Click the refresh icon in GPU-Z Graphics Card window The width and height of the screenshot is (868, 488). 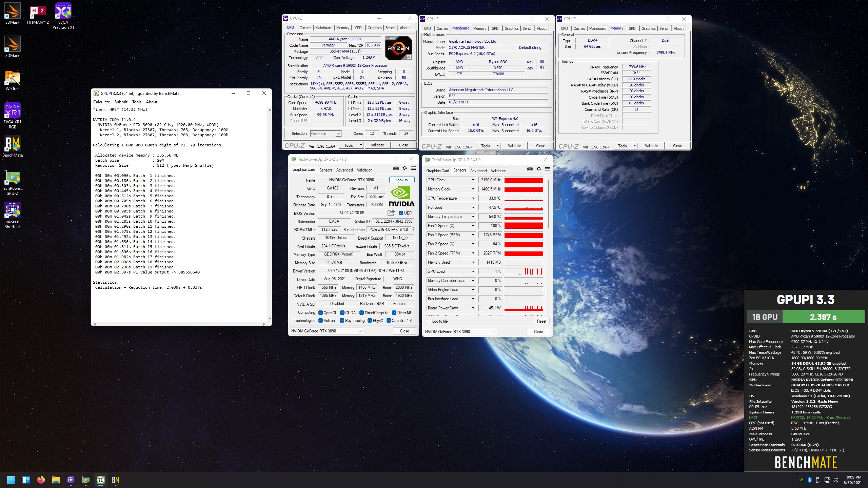pyautogui.click(x=405, y=168)
